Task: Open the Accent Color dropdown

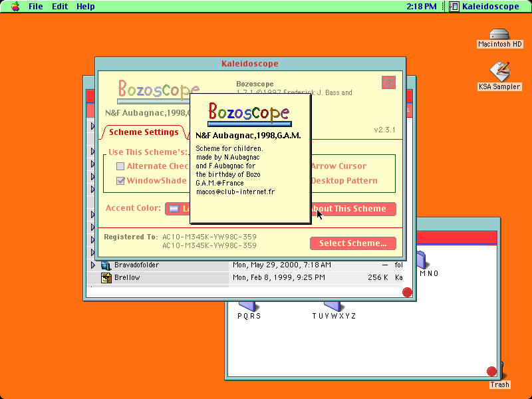Action: pyautogui.click(x=177, y=209)
